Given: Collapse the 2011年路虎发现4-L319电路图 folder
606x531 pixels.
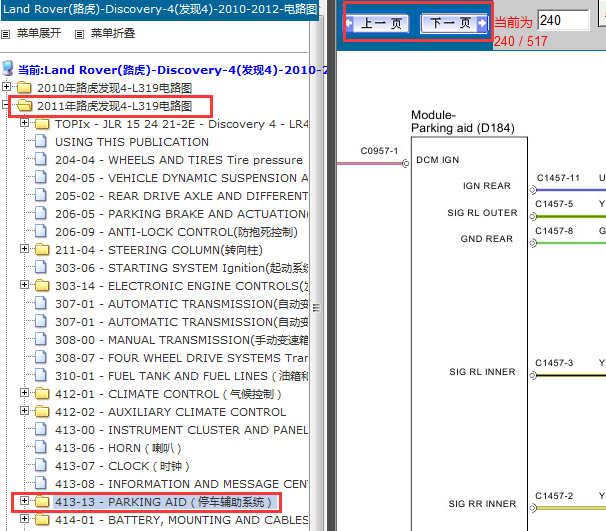Looking at the screenshot, I should [x=5, y=104].
